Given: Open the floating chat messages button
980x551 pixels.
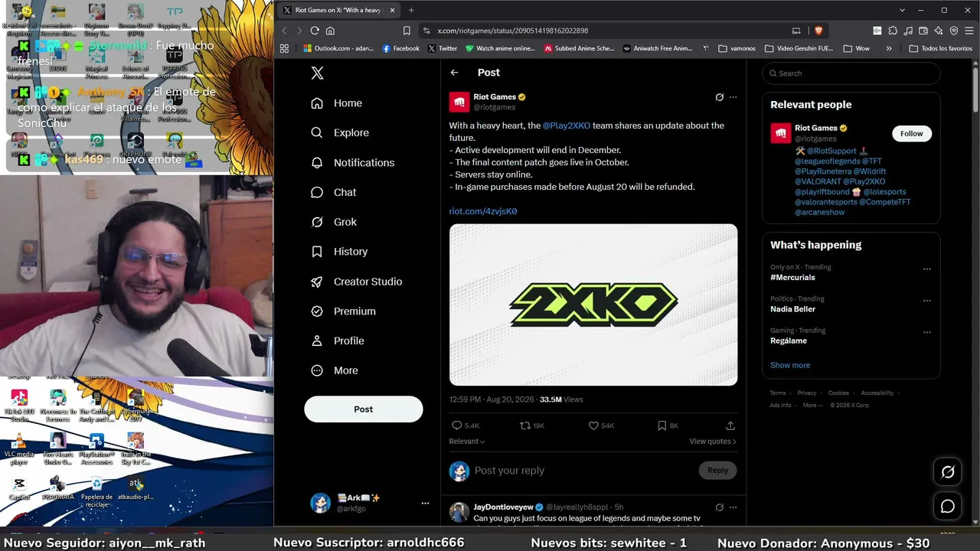Looking at the screenshot, I should point(948,506).
